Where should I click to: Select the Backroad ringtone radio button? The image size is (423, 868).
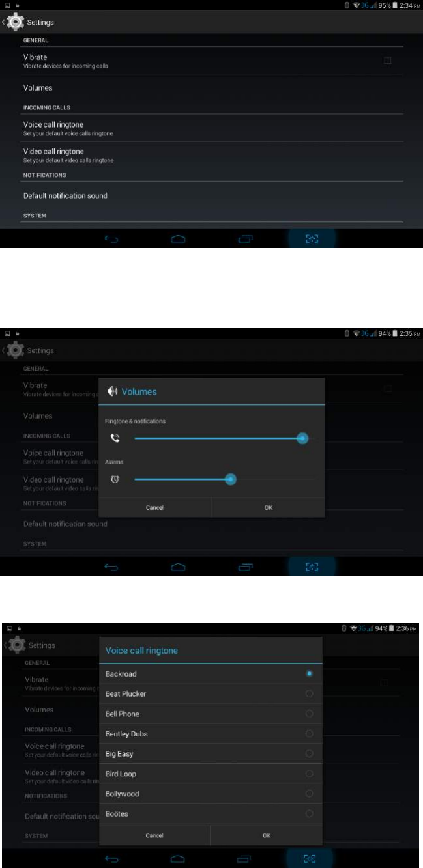click(309, 674)
